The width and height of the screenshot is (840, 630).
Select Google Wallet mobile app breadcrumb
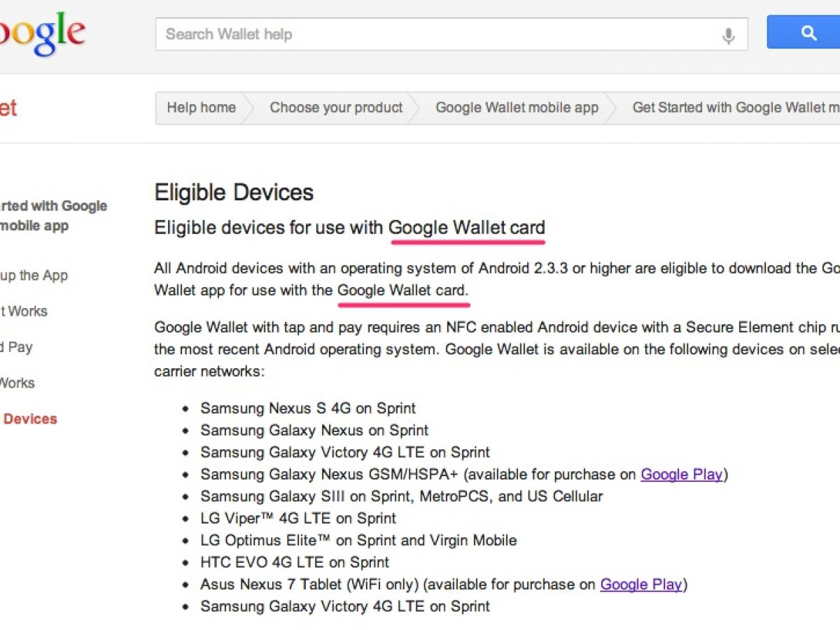[517, 108]
